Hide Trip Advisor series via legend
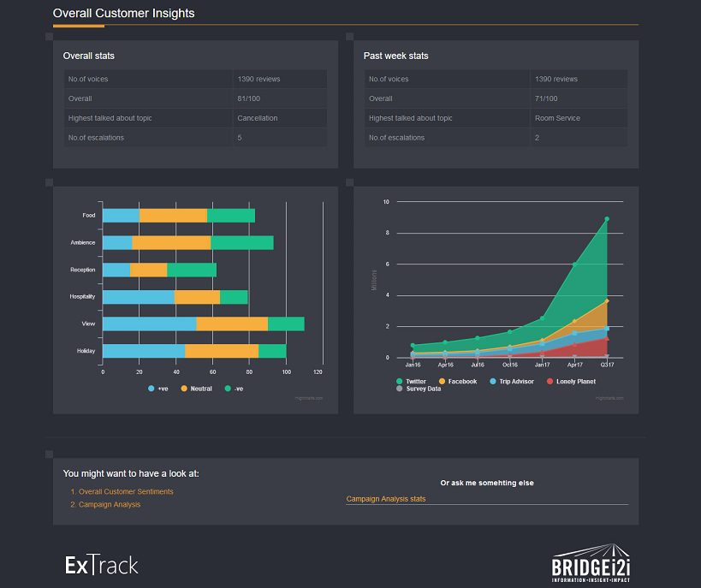701x588 pixels. tap(511, 381)
